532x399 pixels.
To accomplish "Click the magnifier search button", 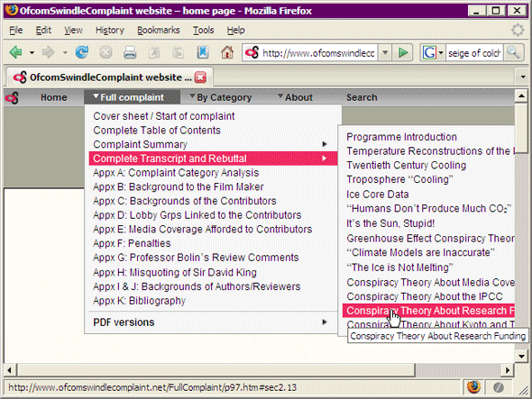I will (x=513, y=52).
